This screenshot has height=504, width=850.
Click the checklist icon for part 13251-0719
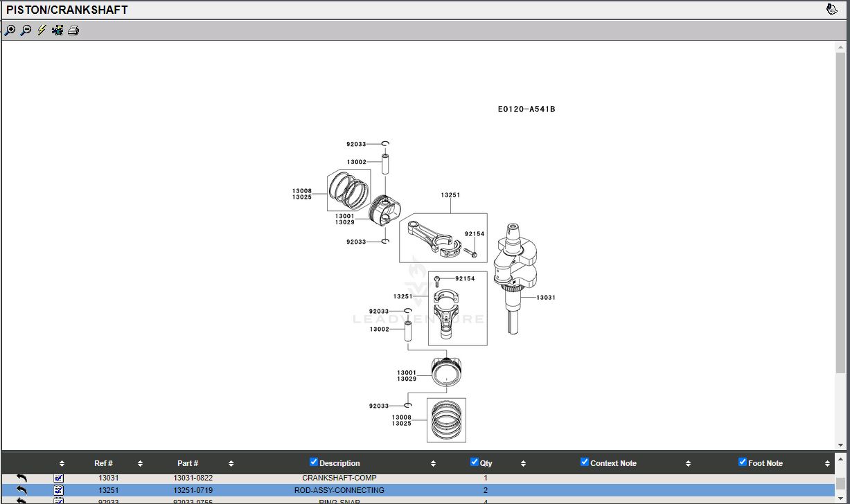click(59, 490)
